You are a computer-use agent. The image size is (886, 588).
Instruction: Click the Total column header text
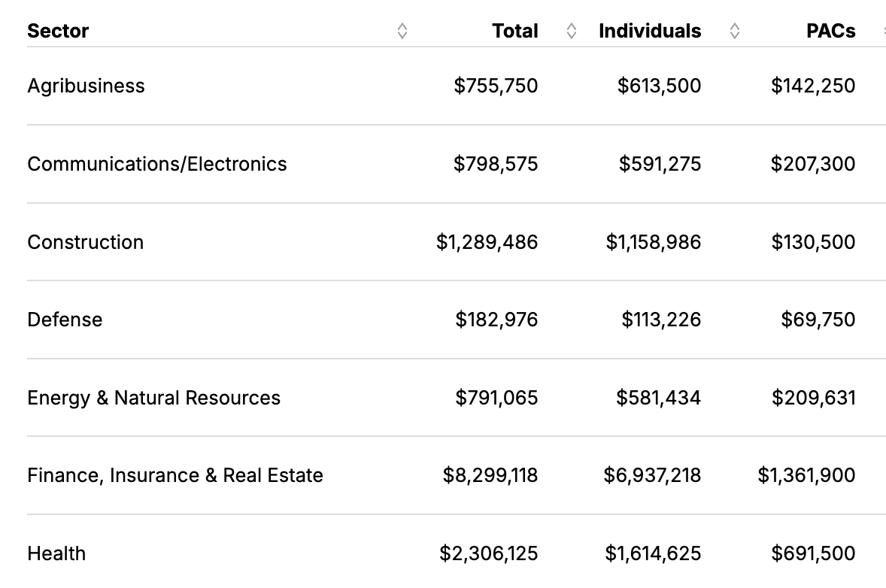[515, 31]
